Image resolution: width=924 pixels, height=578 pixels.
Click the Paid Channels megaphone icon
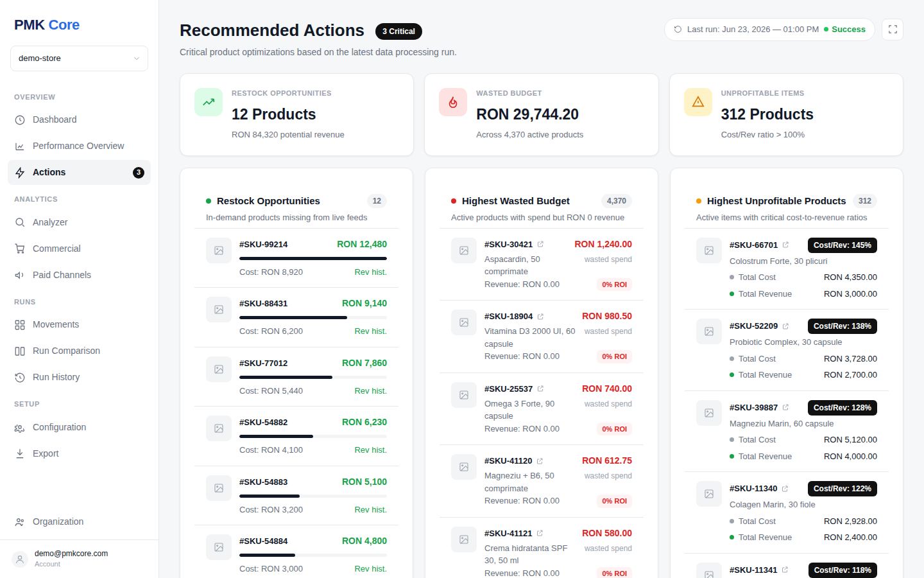pos(20,276)
